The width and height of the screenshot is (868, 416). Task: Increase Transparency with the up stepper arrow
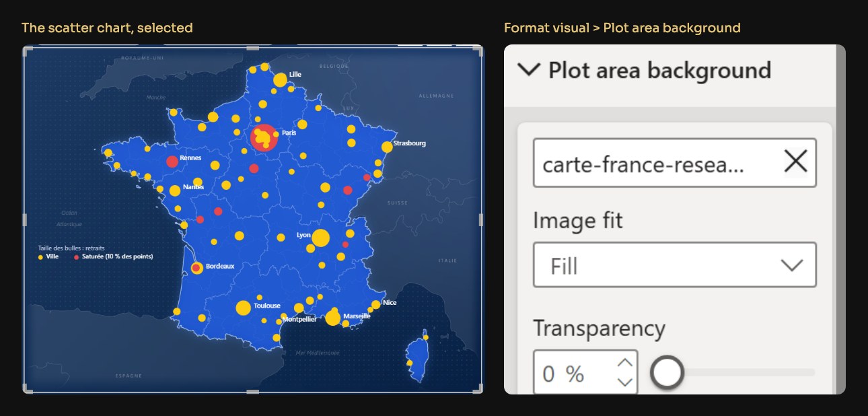pyautogui.click(x=625, y=363)
